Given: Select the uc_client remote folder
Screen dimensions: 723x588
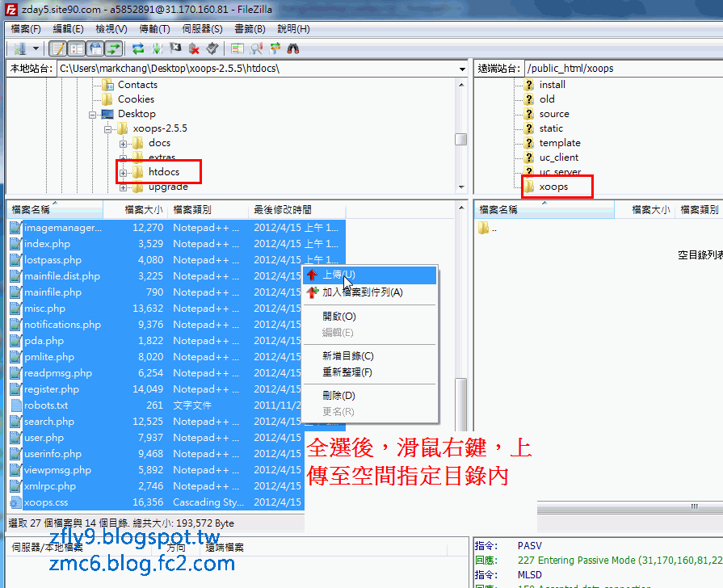Looking at the screenshot, I should (x=559, y=157).
